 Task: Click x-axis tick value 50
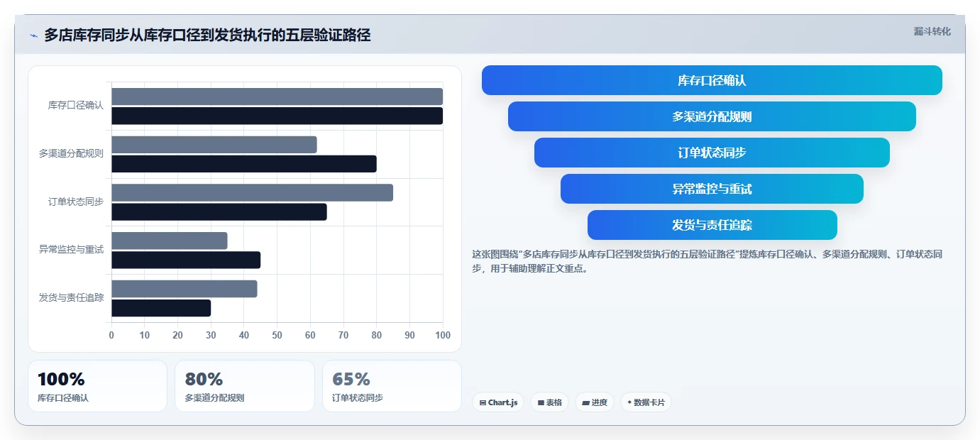click(277, 336)
